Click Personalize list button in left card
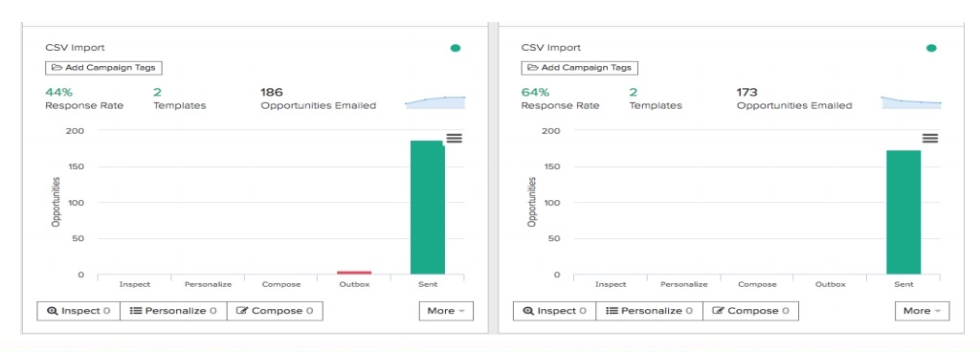Image resolution: width=980 pixels, height=352 pixels. coord(174,311)
